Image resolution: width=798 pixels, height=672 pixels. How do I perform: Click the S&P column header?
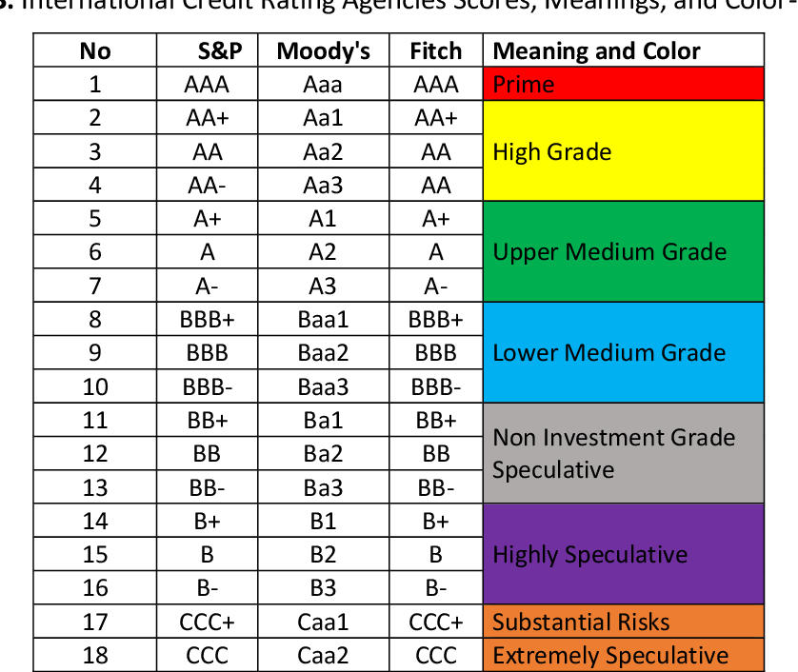(220, 51)
